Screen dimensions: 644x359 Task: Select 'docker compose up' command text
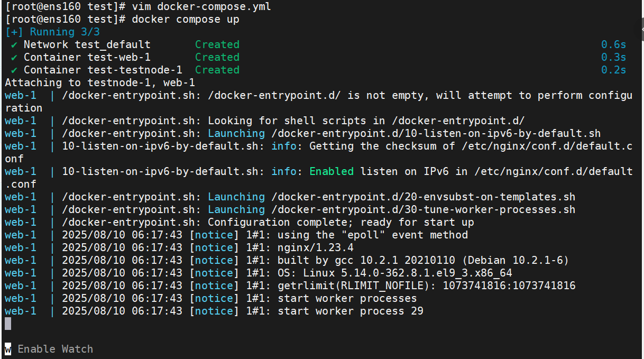point(186,19)
